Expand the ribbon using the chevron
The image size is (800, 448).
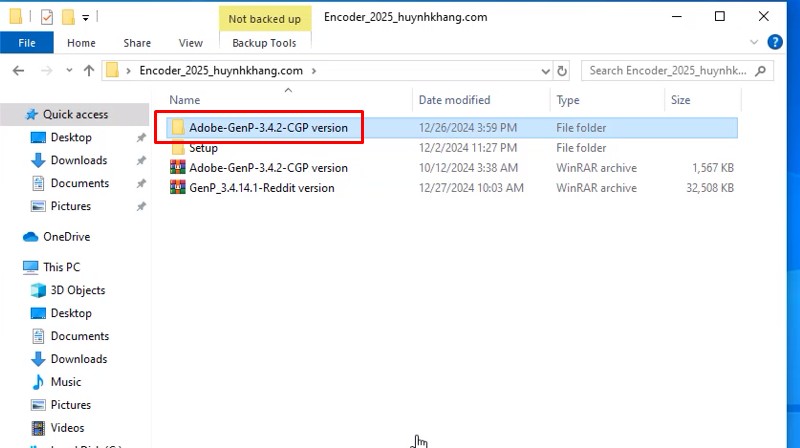pyautogui.click(x=755, y=43)
